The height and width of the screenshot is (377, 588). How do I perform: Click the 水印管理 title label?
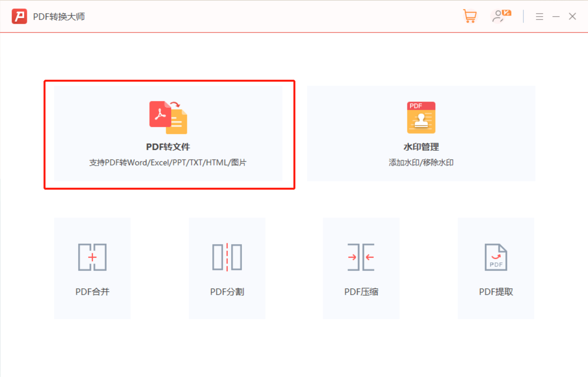(x=421, y=147)
